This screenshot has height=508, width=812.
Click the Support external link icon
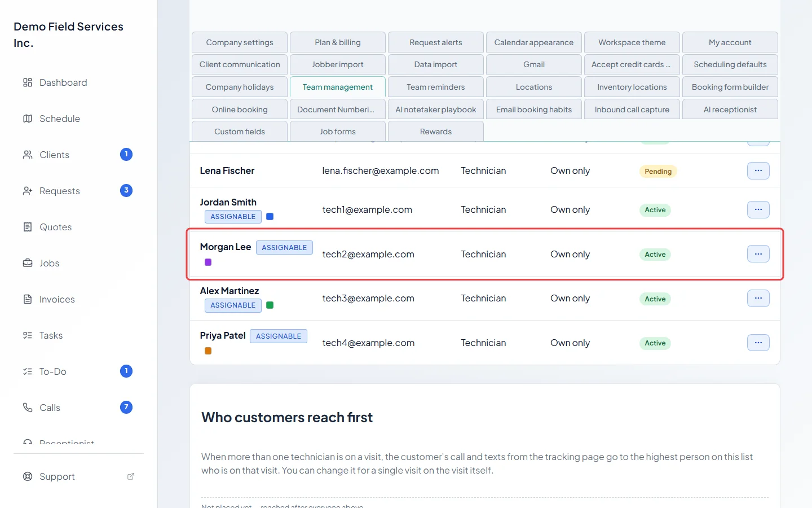point(131,476)
